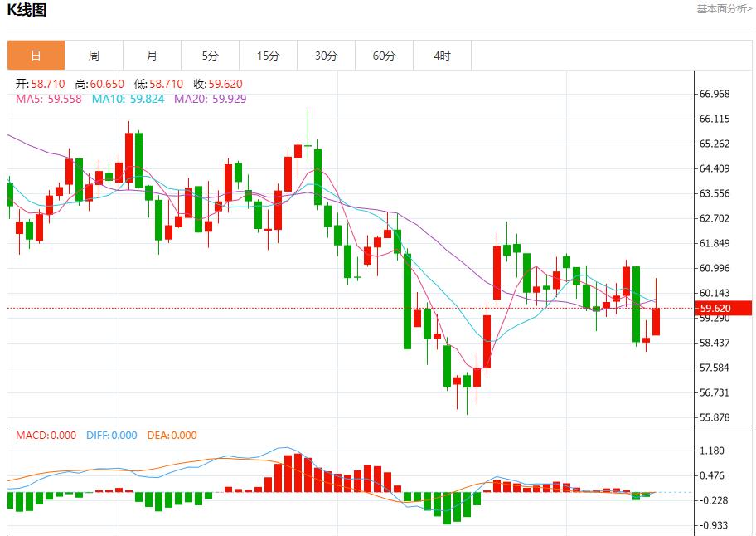
Task: Click the MACD 0.000 indicator label
Action: coord(46,436)
